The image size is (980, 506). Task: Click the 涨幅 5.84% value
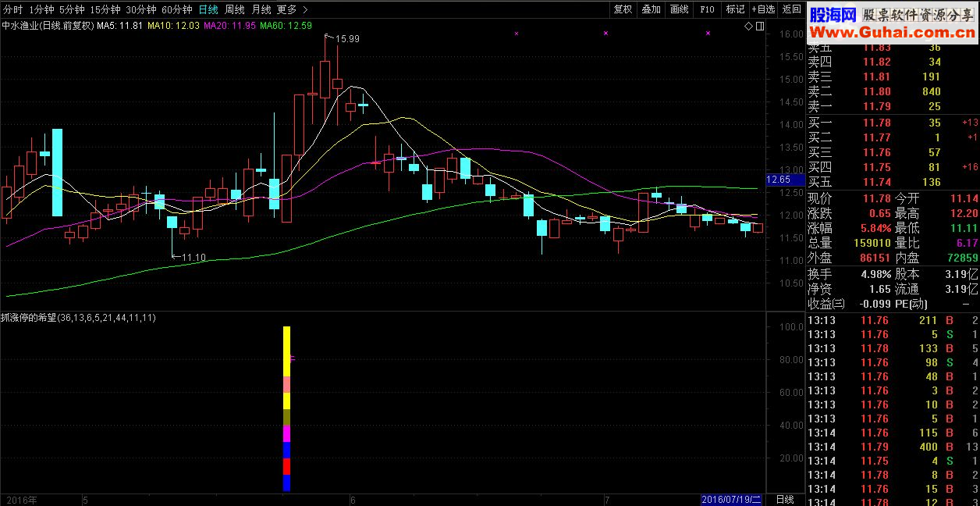pos(876,229)
